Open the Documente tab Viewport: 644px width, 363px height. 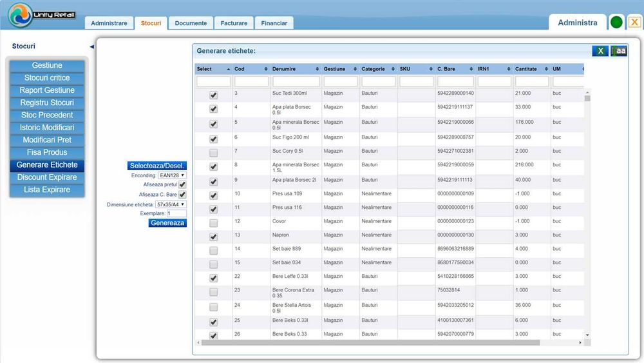191,23
